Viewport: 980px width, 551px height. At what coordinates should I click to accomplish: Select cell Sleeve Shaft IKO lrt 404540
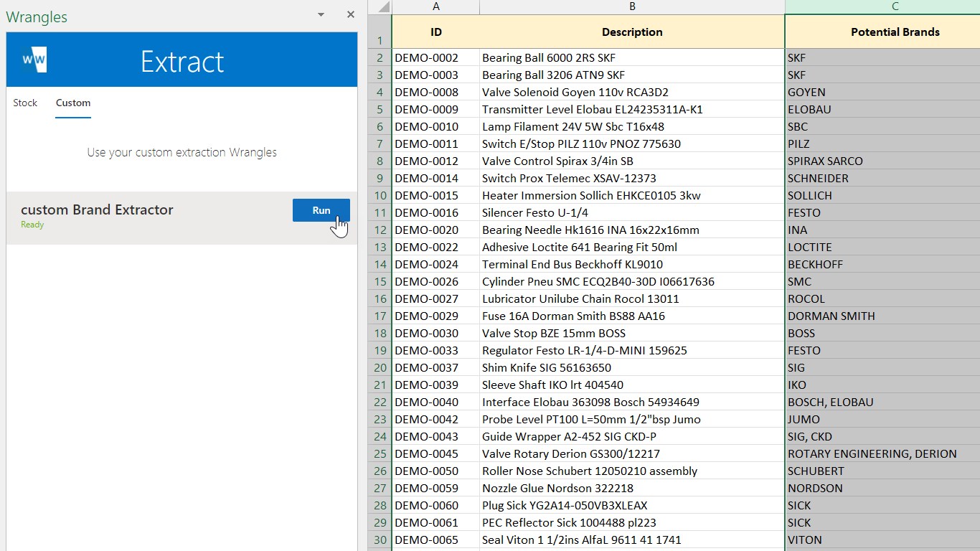632,385
